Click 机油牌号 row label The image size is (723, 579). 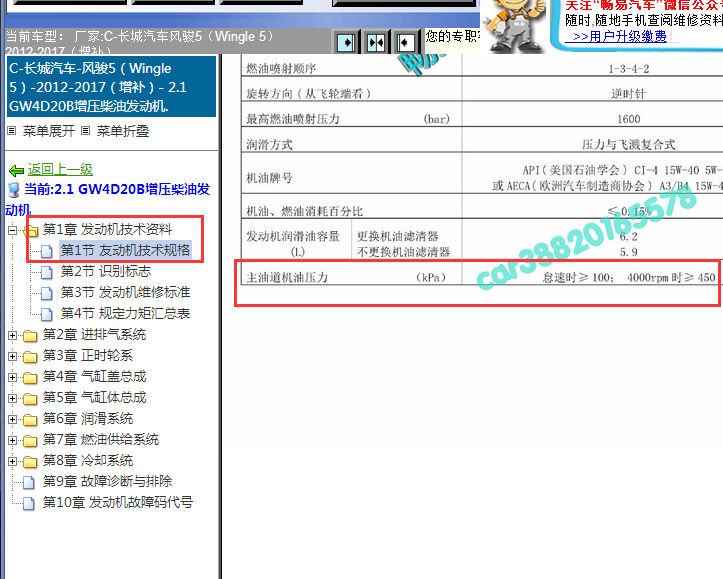pos(269,178)
